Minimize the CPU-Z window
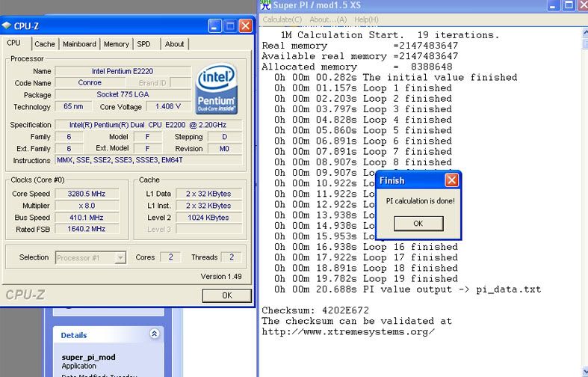Screen dimensions: 588x377 point(214,26)
